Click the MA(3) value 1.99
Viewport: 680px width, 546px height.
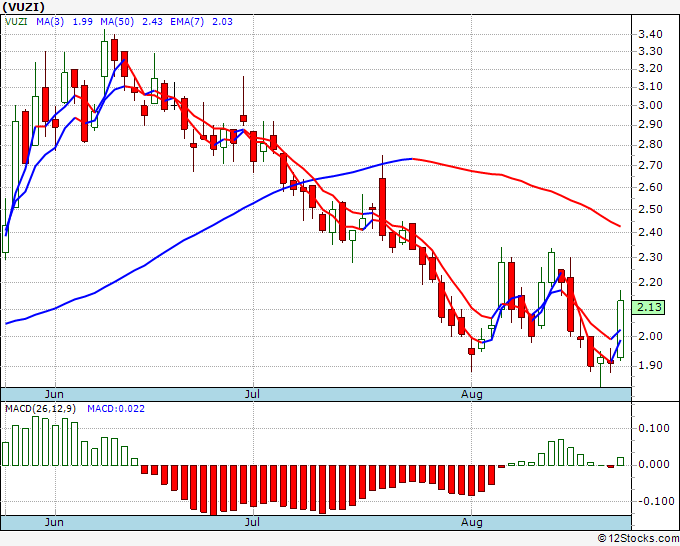[82, 21]
